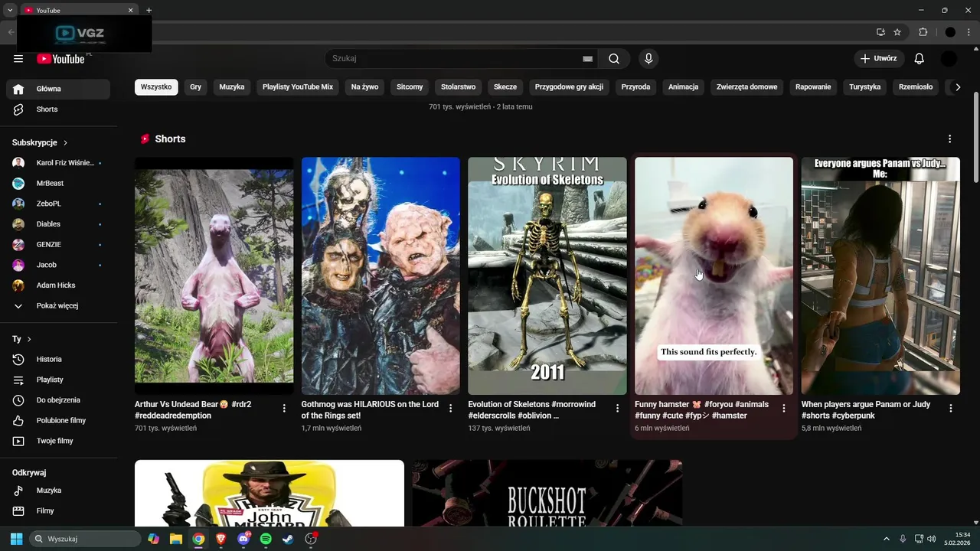Select the Na żywo filter chip

tap(365, 87)
